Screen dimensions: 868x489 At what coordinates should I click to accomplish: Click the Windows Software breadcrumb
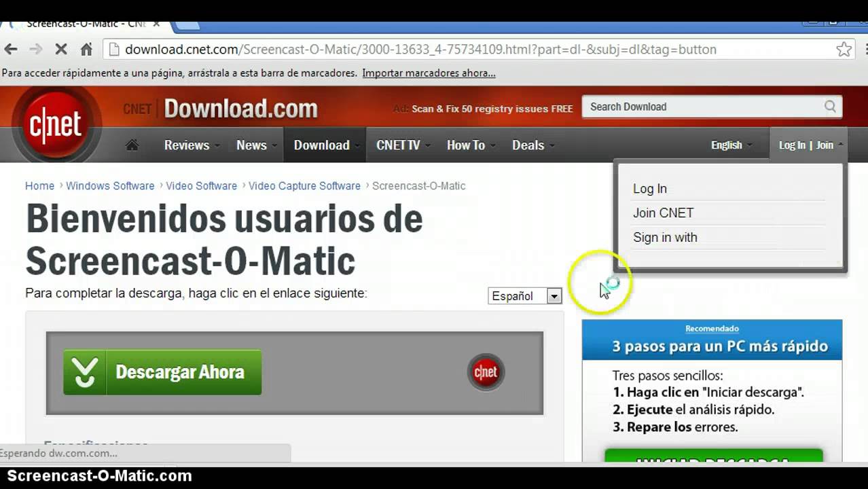(110, 185)
